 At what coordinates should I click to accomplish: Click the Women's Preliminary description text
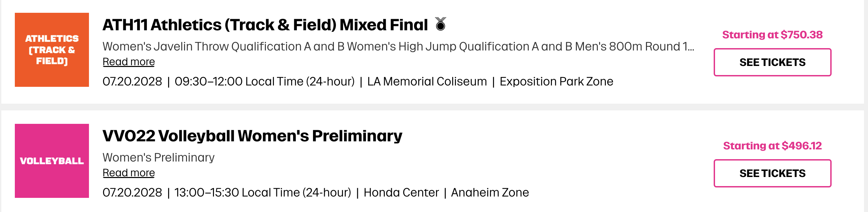coord(158,157)
